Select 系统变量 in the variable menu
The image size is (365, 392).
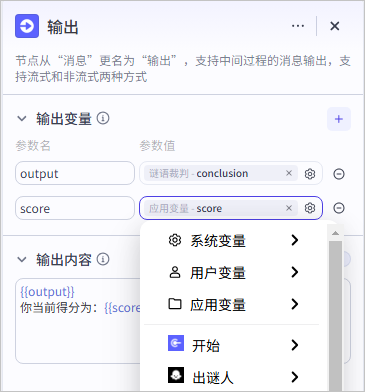[x=233, y=240]
